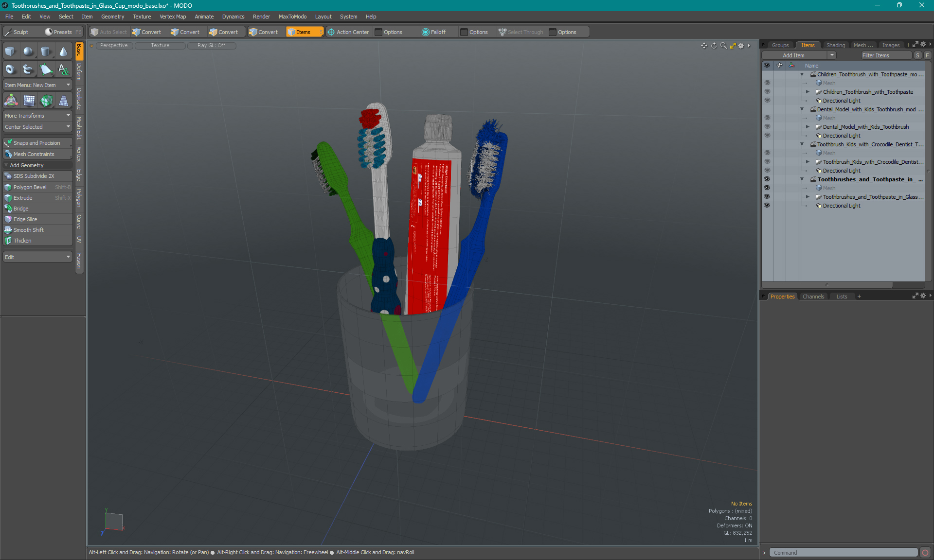Expand the Dental_Model_with_Kids_Toothbrush group
This screenshot has height=560, width=934.
(808, 127)
